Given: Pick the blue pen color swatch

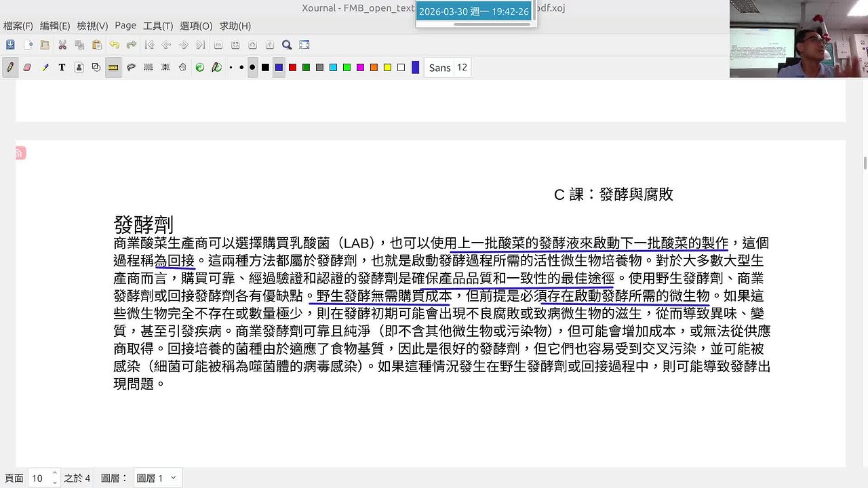Looking at the screenshot, I should coord(279,67).
